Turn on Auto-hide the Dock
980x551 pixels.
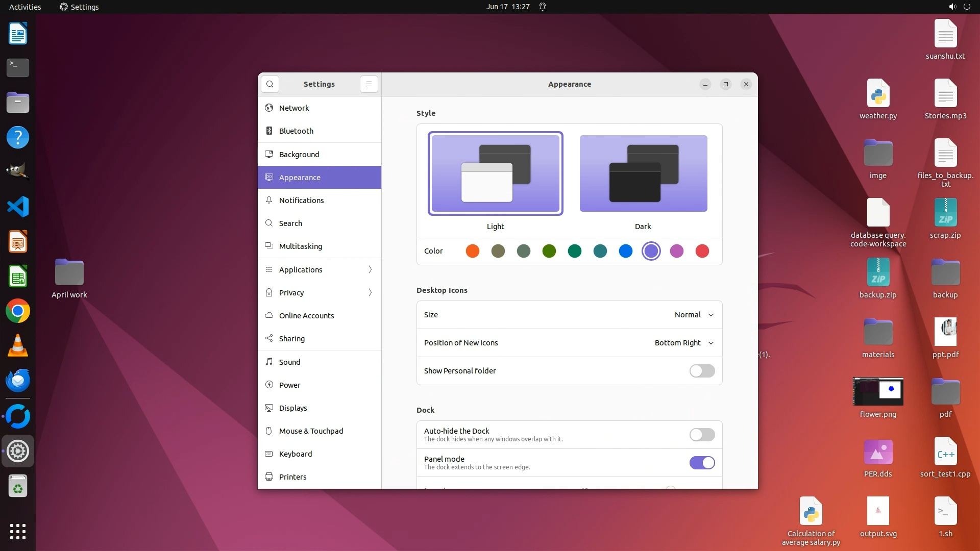702,435
